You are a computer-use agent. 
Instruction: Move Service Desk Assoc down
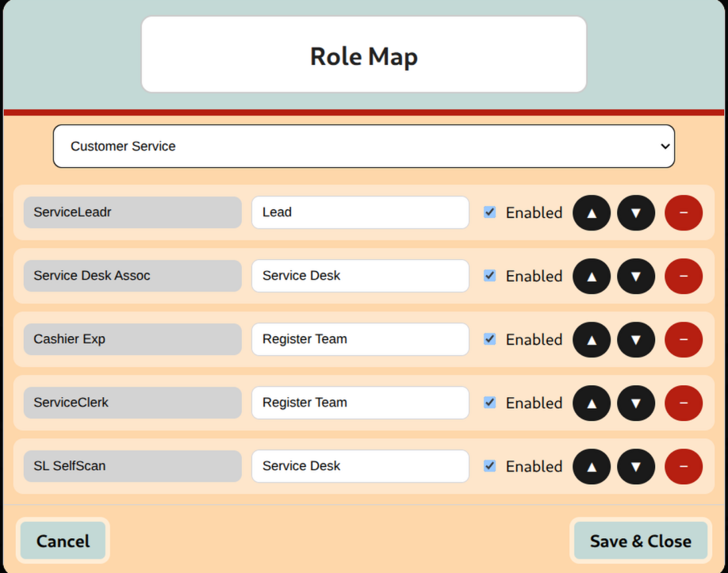[x=635, y=276]
